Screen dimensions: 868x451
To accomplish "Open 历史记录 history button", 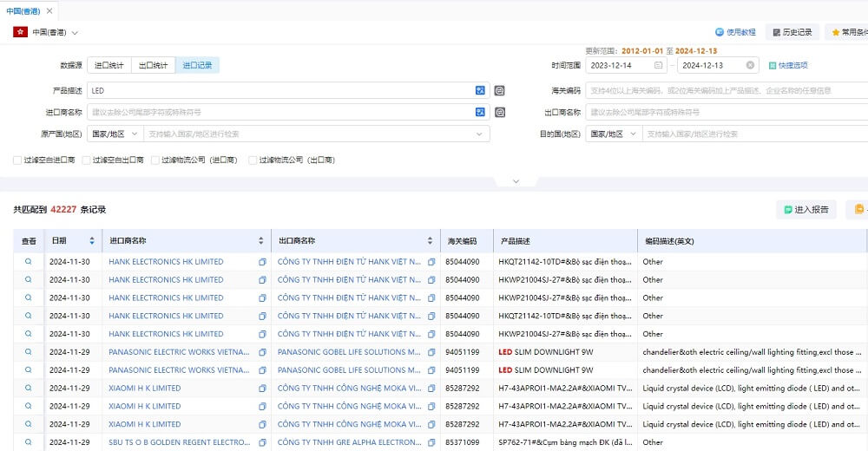I will pyautogui.click(x=792, y=32).
